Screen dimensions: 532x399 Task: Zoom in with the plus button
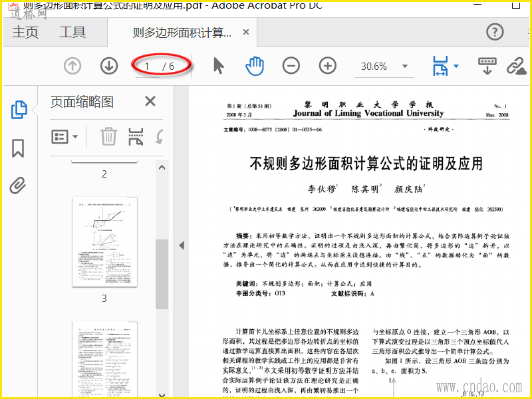328,66
